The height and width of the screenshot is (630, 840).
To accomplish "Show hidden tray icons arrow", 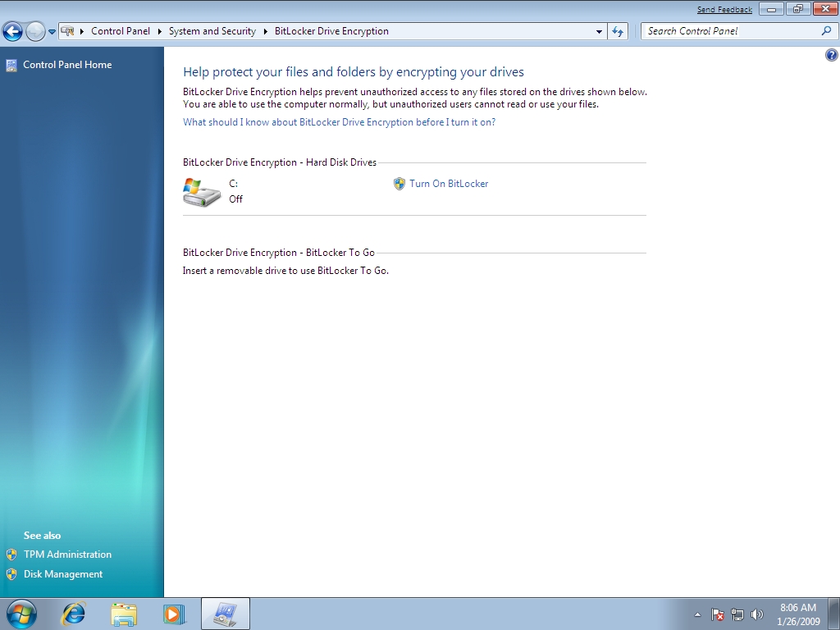I will coord(697,614).
